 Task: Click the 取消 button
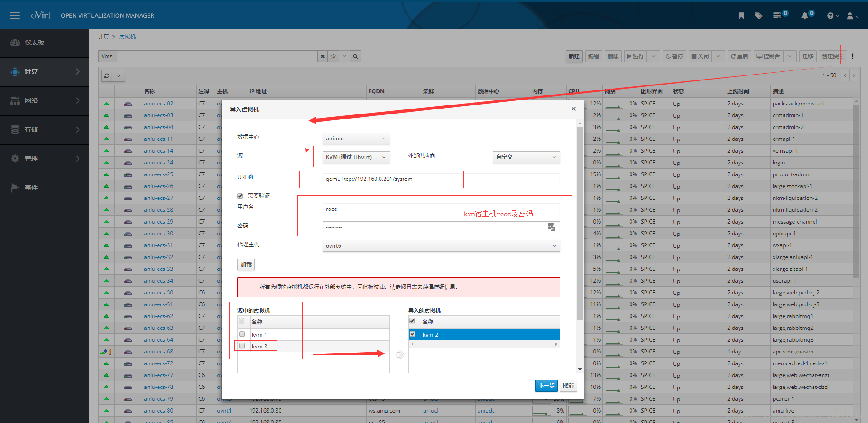568,386
